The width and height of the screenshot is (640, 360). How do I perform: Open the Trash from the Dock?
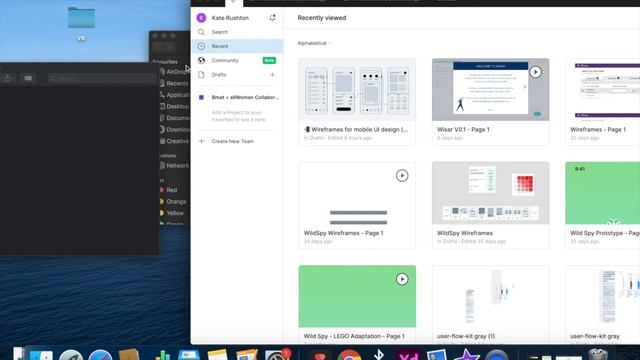pos(598,354)
